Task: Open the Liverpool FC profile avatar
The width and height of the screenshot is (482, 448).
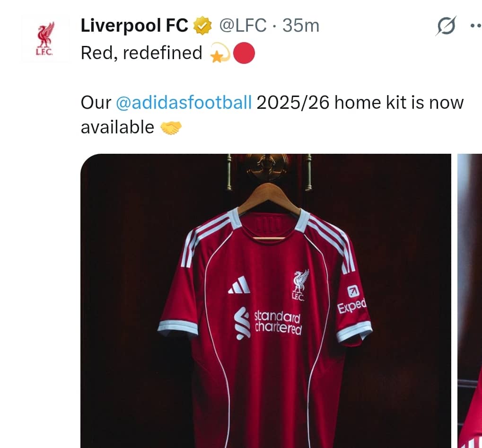Action: click(x=45, y=39)
